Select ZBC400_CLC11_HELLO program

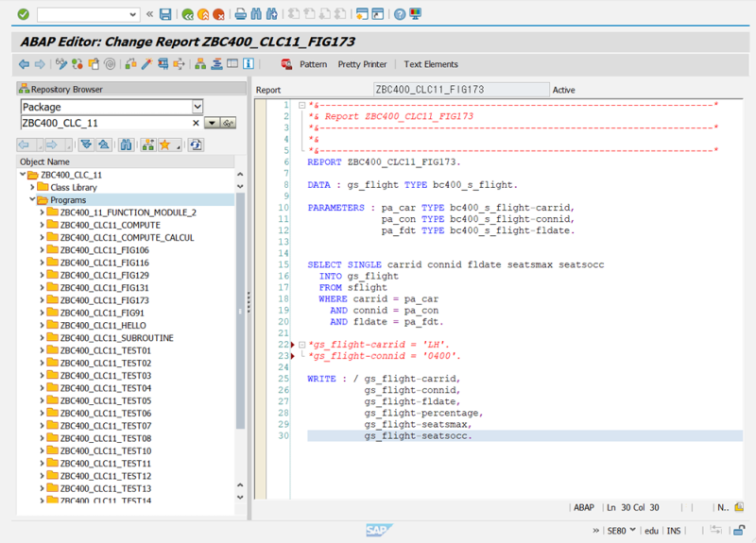click(103, 325)
